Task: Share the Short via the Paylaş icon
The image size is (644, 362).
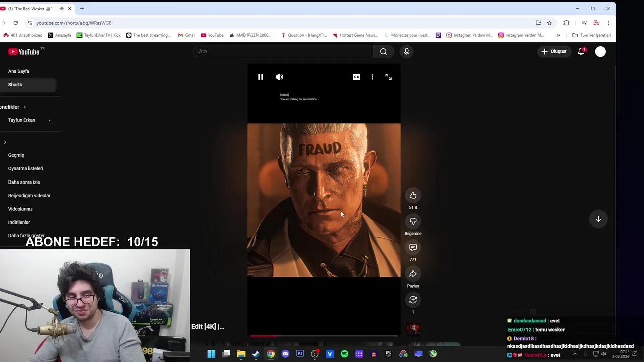Action: click(x=413, y=274)
